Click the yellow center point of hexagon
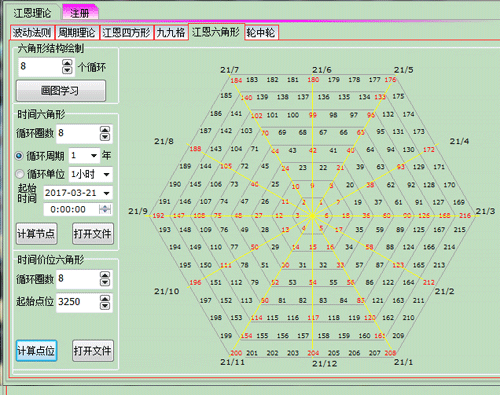This screenshot has width=500, height=395. (x=312, y=216)
